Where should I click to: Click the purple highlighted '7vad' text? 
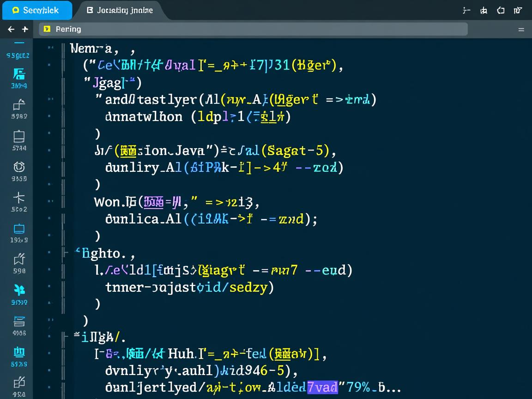(x=322, y=387)
